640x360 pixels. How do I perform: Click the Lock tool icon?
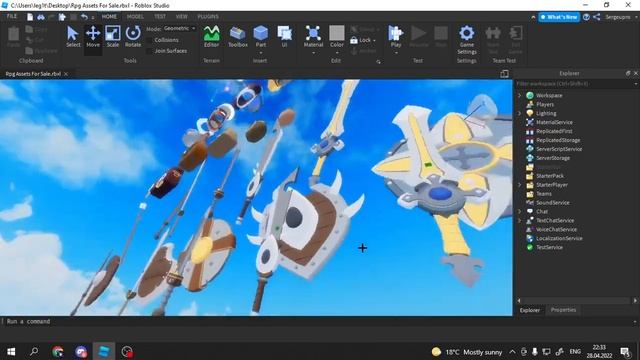click(354, 40)
